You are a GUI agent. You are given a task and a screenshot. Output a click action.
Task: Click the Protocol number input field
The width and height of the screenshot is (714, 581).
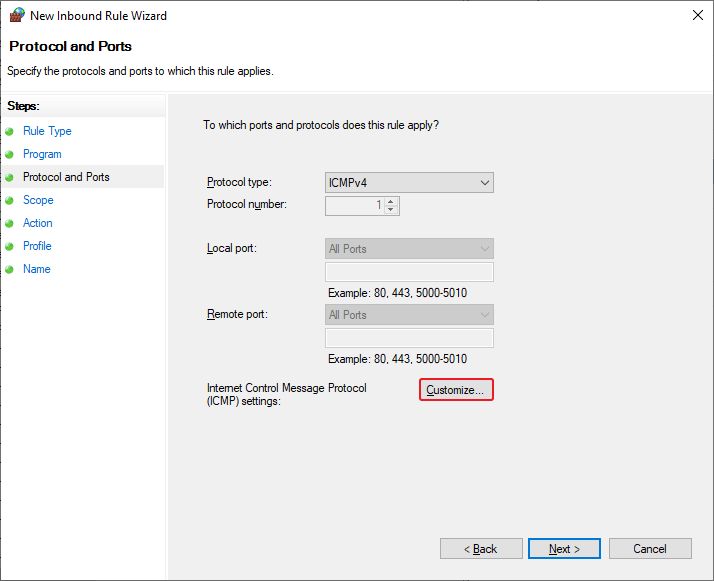coord(354,205)
